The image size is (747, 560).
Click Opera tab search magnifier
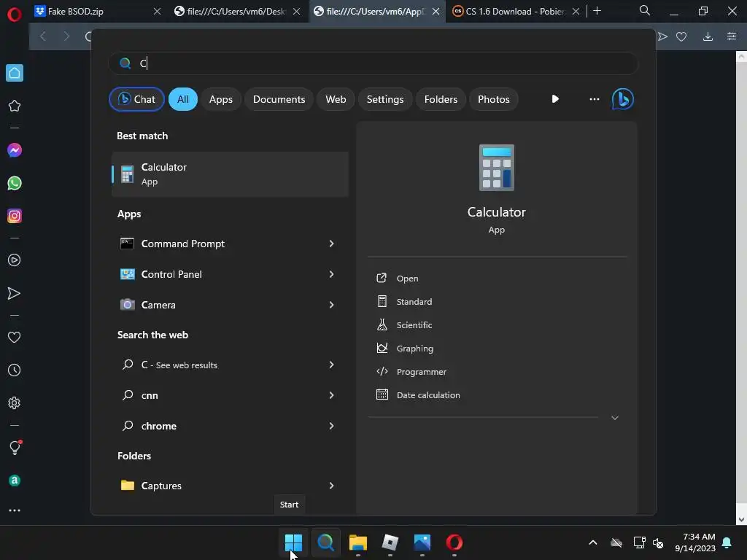coord(645,10)
